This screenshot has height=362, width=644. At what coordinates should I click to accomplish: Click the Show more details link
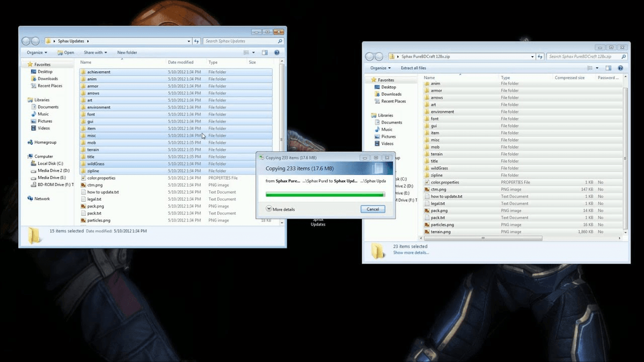click(411, 253)
